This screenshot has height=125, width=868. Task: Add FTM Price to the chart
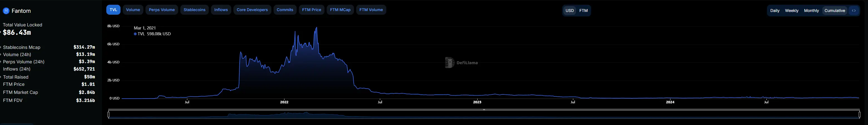pos(311,10)
